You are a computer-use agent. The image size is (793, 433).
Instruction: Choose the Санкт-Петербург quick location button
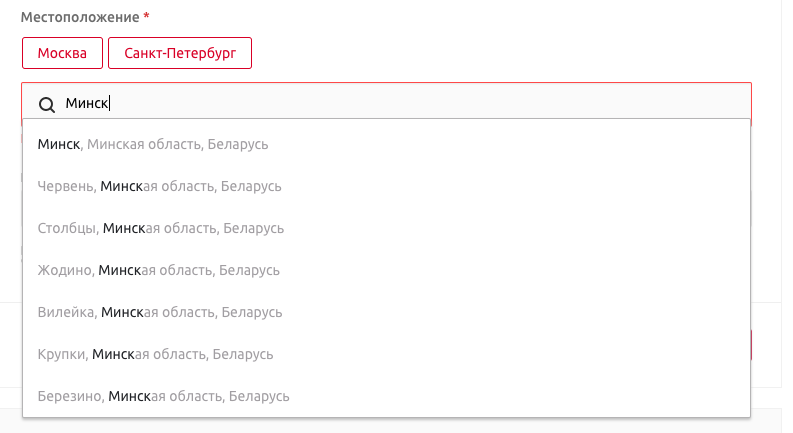point(180,53)
